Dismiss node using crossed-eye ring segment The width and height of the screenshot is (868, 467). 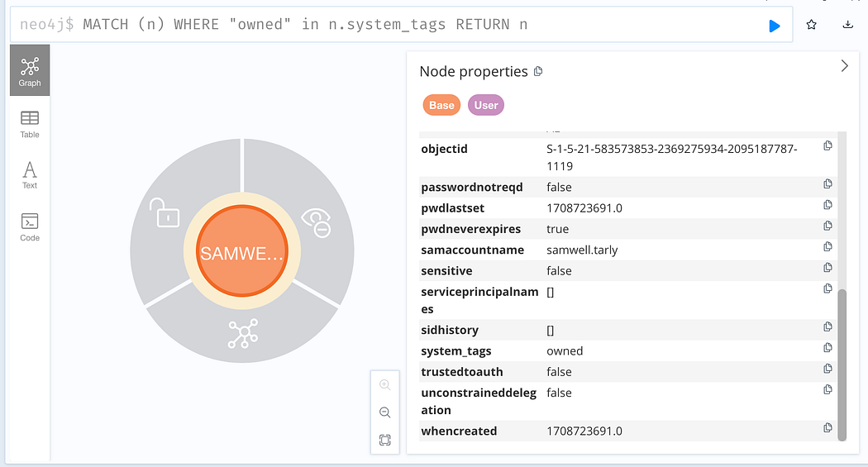(316, 222)
